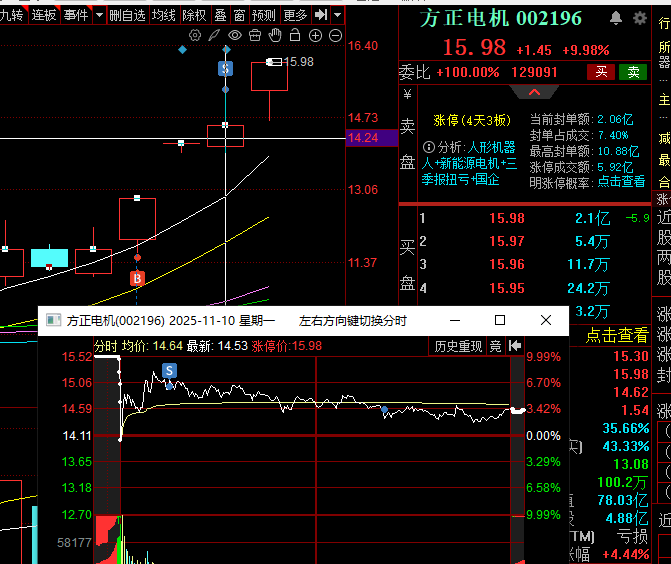671x564 pixels.
Task: Toggle 均线 moving averages
Action: (164, 16)
